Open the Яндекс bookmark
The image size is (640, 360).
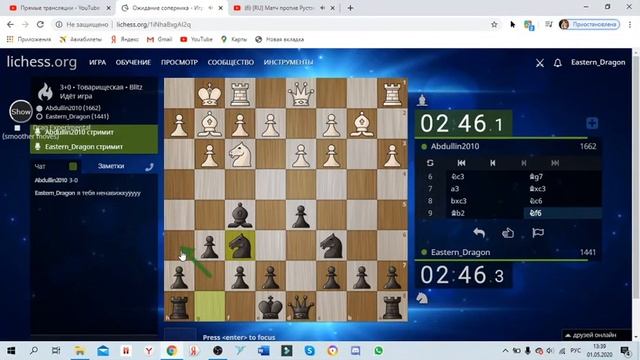[x=125, y=39]
